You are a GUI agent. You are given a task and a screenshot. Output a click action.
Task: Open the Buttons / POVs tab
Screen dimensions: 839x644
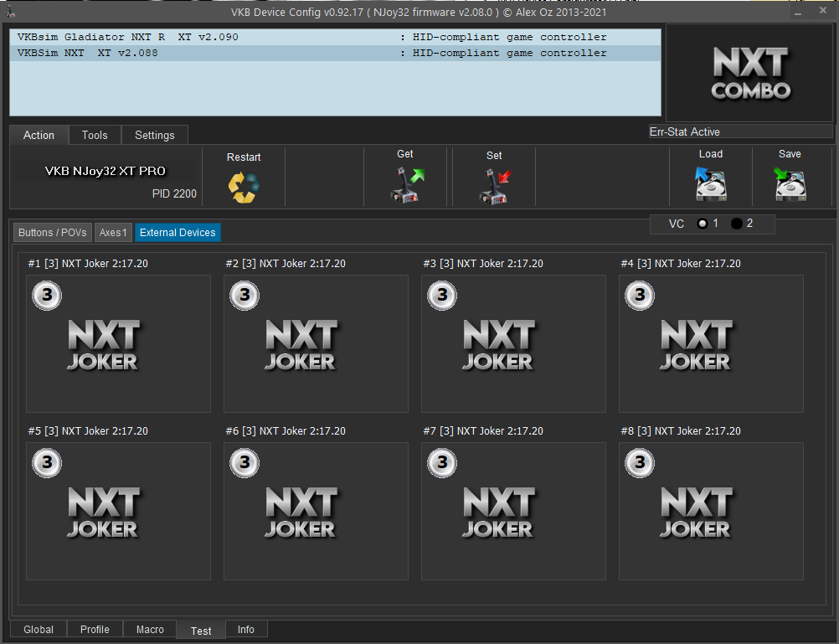pyautogui.click(x=53, y=233)
